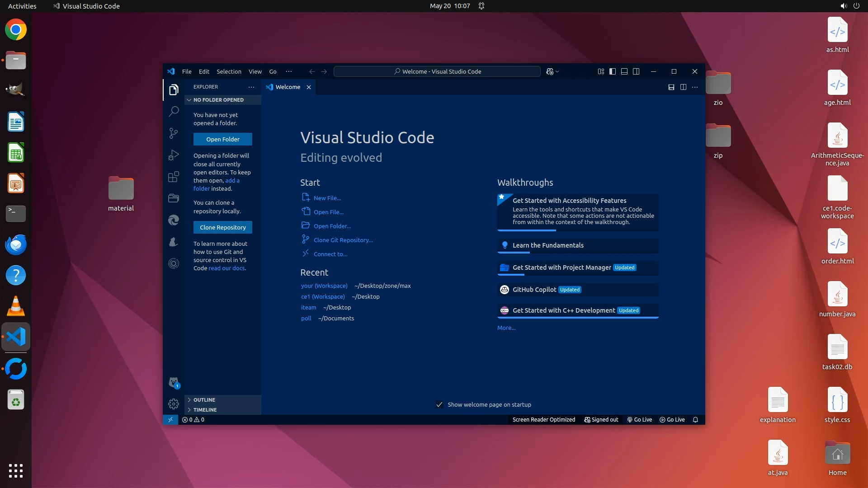Viewport: 868px width, 488px height.
Task: Expand the Outline section
Action: (x=204, y=400)
